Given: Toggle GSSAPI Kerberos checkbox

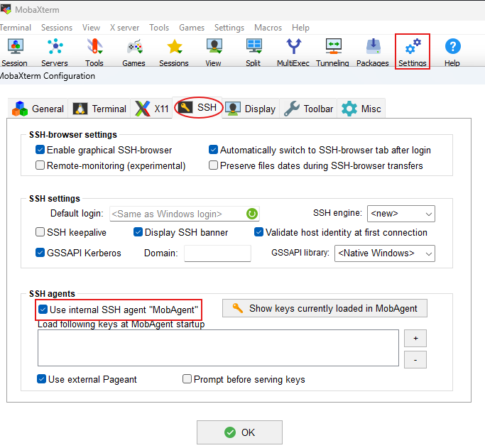Looking at the screenshot, I should coord(40,253).
